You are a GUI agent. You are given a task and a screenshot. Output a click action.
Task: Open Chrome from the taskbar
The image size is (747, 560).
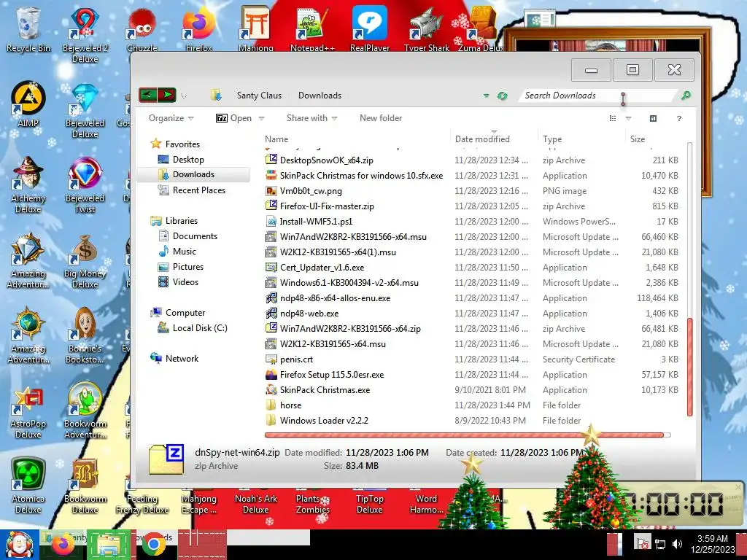[153, 545]
